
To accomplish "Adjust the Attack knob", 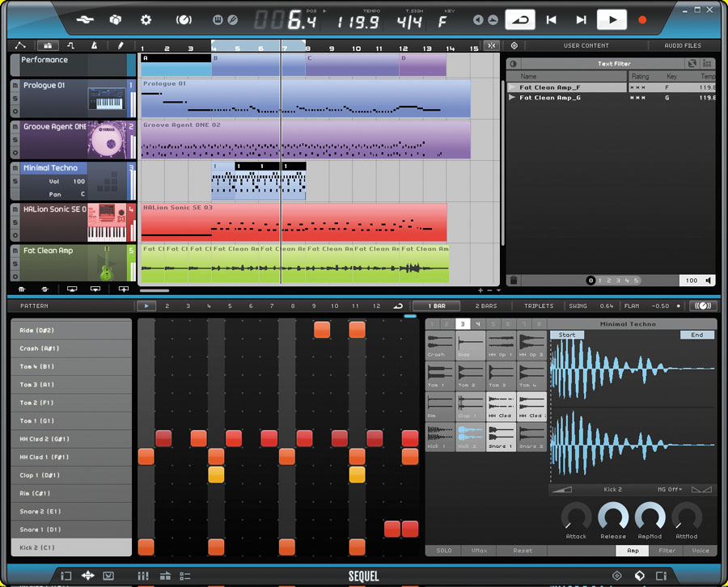I will pyautogui.click(x=576, y=517).
